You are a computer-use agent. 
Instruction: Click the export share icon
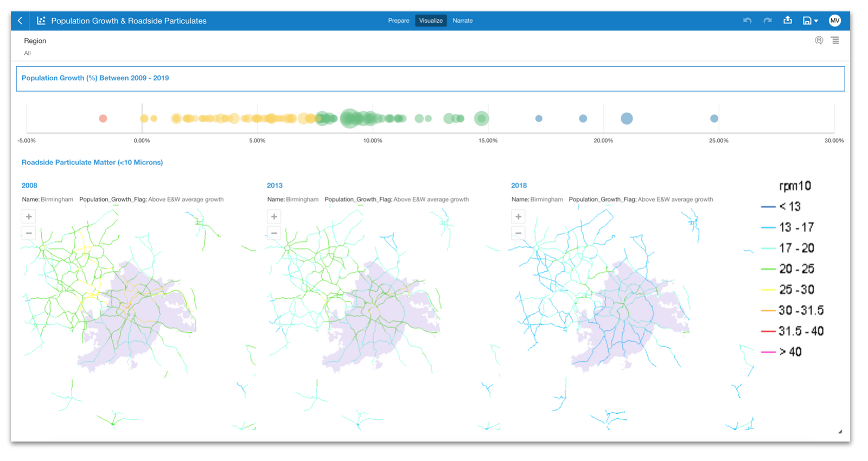[x=787, y=21]
